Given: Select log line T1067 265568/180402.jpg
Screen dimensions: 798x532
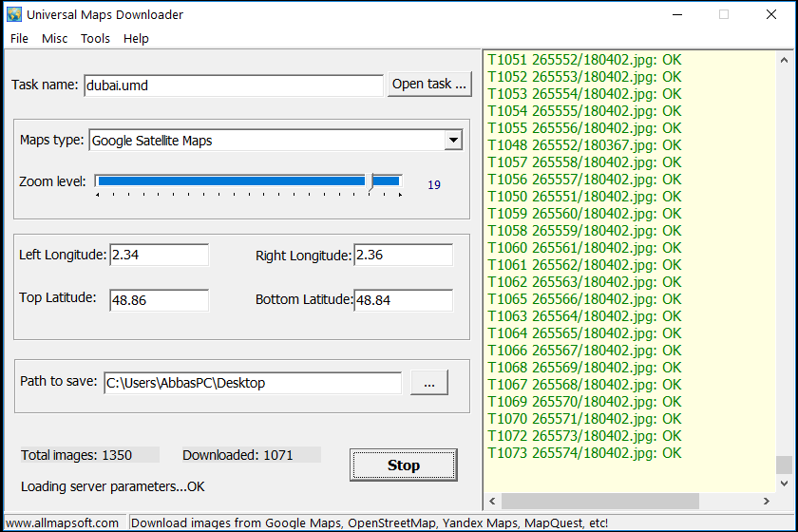Looking at the screenshot, I should tap(584, 385).
